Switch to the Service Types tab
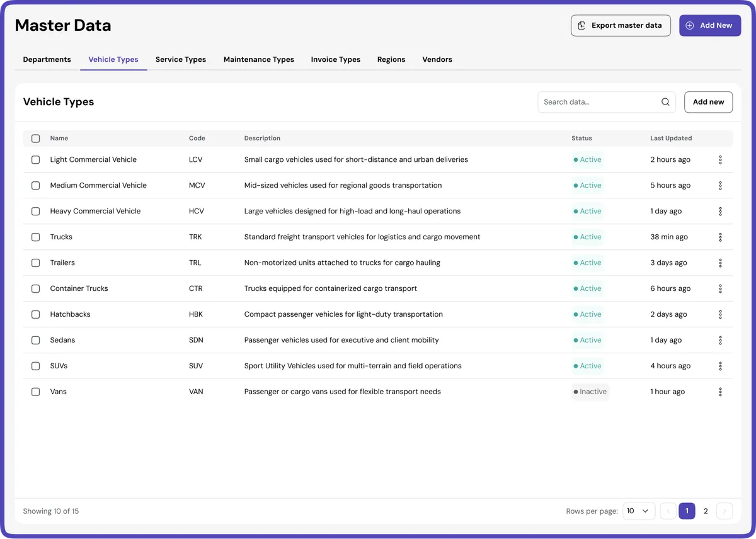The width and height of the screenshot is (756, 539). [181, 59]
